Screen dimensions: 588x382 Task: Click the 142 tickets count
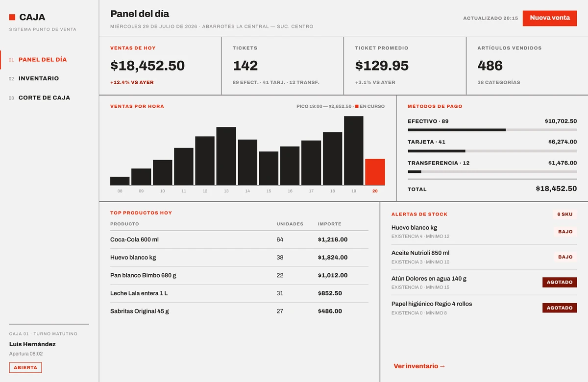tap(245, 66)
